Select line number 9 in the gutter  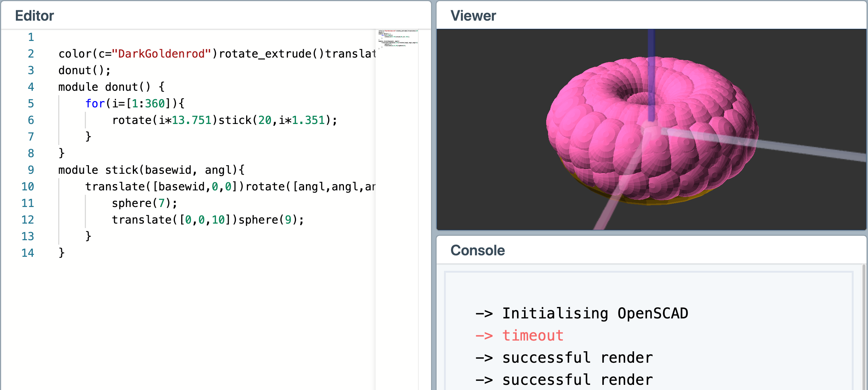point(31,170)
